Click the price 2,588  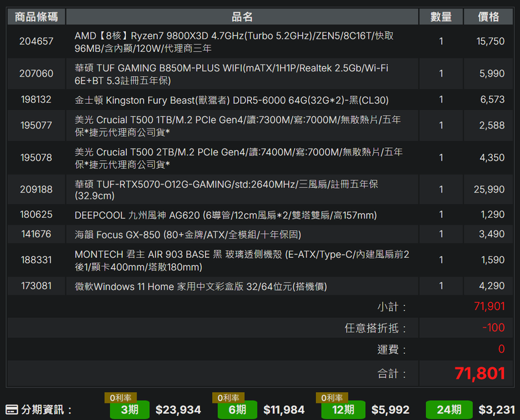click(492, 125)
